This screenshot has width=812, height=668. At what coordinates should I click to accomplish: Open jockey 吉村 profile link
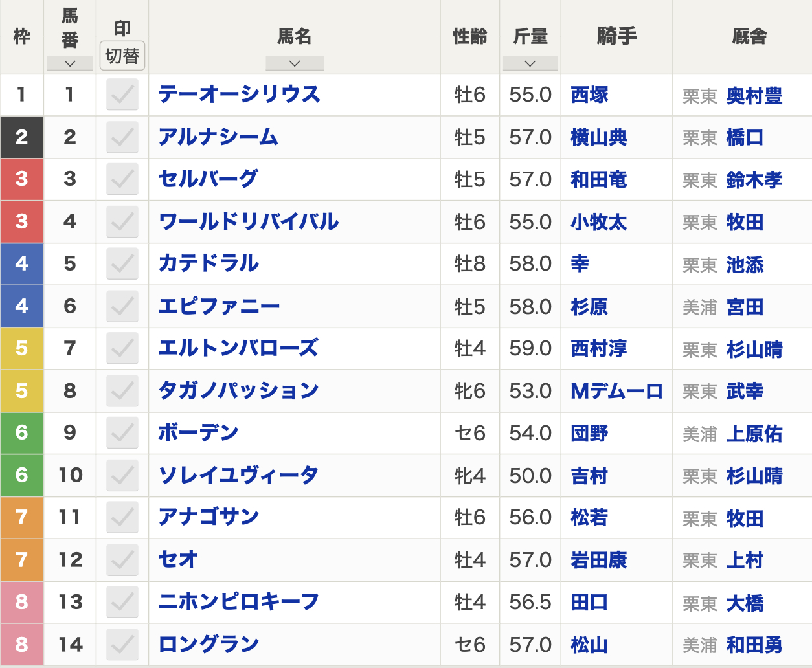589,476
